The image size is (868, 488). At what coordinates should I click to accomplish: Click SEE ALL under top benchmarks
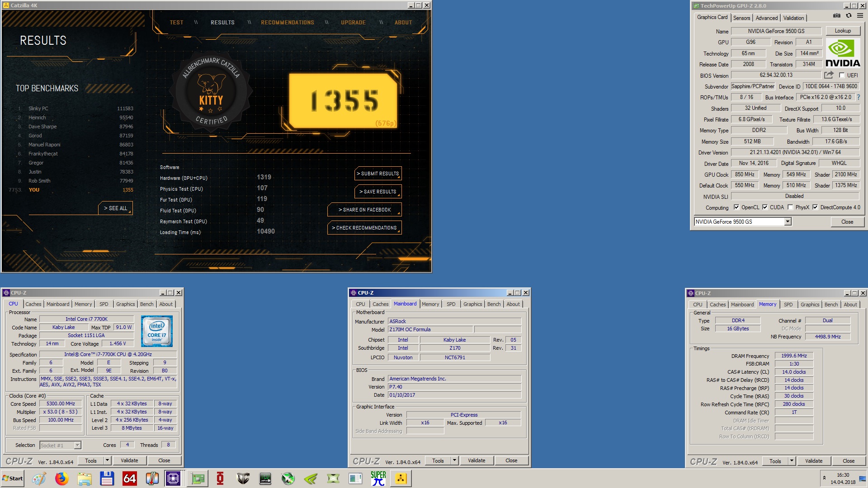[115, 208]
